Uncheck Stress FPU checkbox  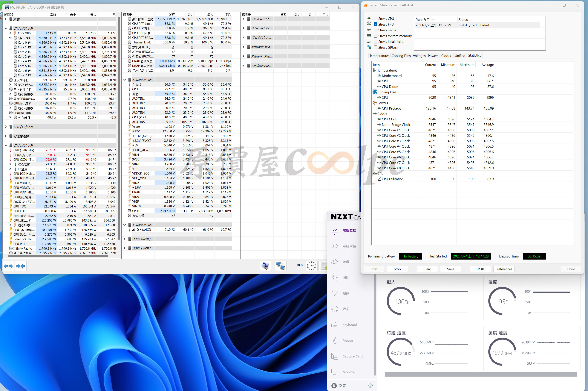coord(376,24)
